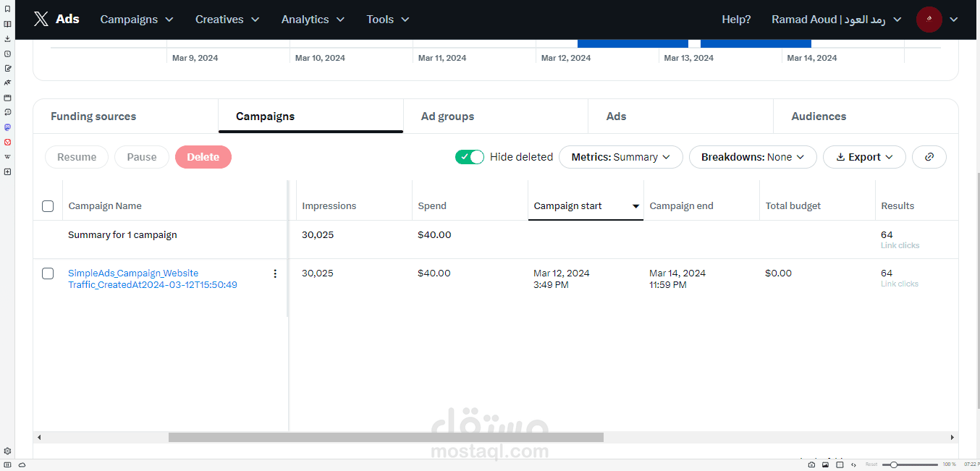The width and height of the screenshot is (980, 471).
Task: Switch to the Ad groups tab
Action: [x=496, y=116]
